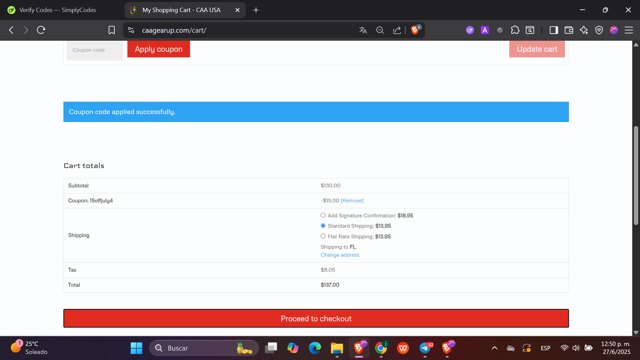The image size is (640, 360).
Task: Open Copilot from taskbar
Action: 293,348
